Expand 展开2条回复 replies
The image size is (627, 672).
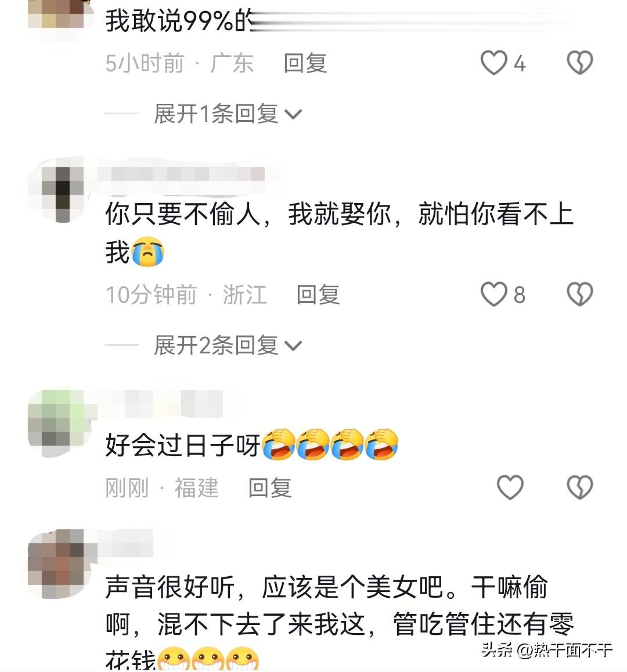tap(228, 345)
